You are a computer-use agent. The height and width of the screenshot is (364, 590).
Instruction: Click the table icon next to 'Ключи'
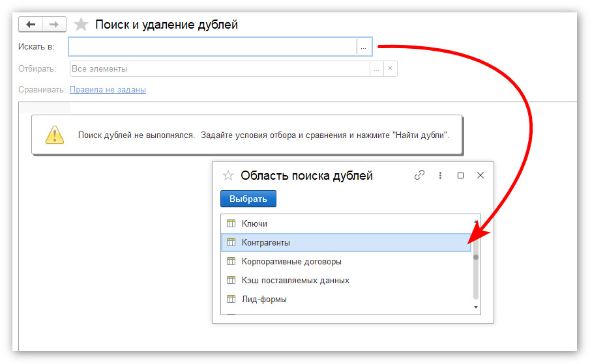pyautogui.click(x=231, y=223)
